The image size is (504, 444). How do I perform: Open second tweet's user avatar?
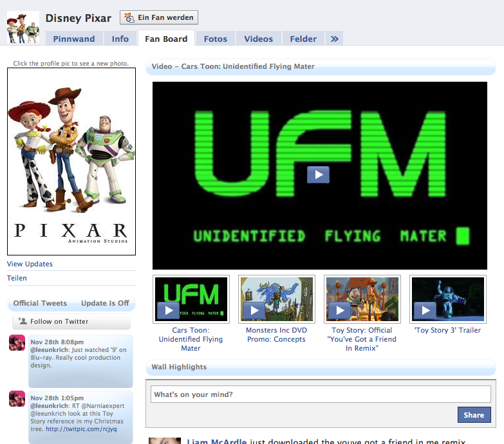[17, 398]
